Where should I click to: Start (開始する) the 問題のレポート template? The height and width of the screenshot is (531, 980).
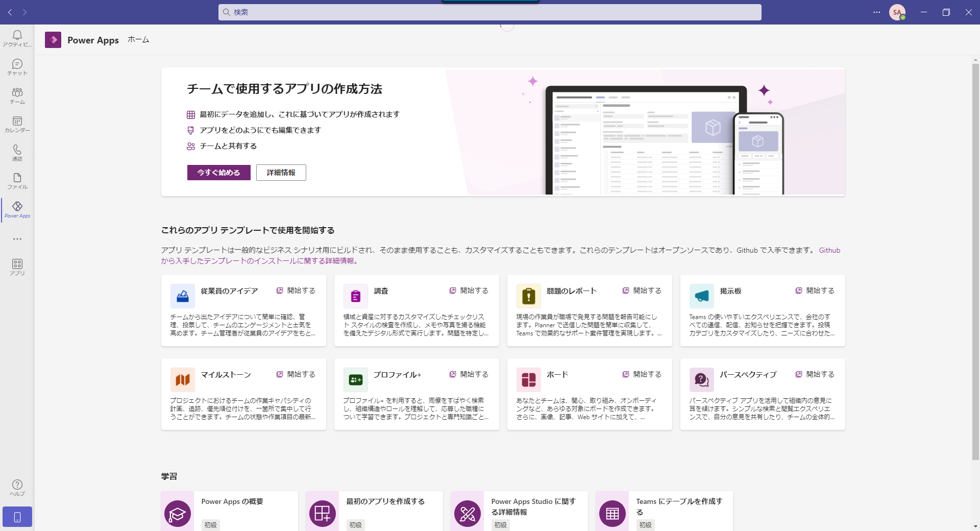coord(642,291)
